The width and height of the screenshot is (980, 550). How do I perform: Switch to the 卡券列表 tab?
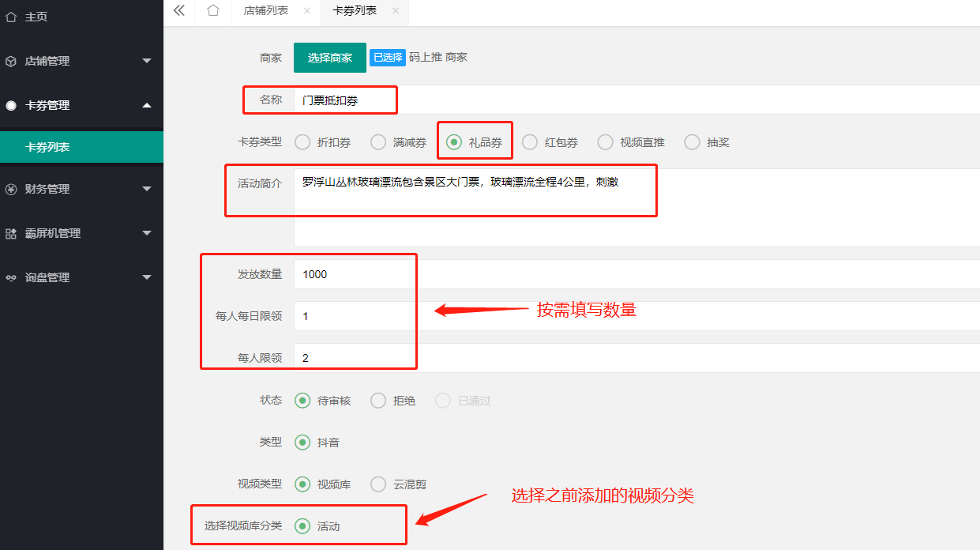click(x=355, y=11)
